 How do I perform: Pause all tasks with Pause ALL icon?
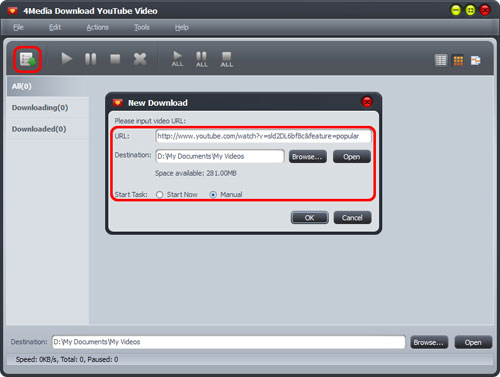(202, 59)
